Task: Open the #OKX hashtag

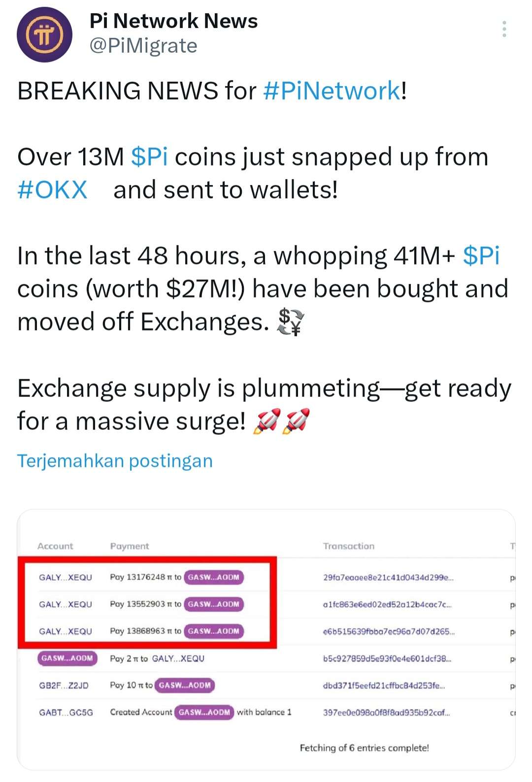Action: pos(52,190)
